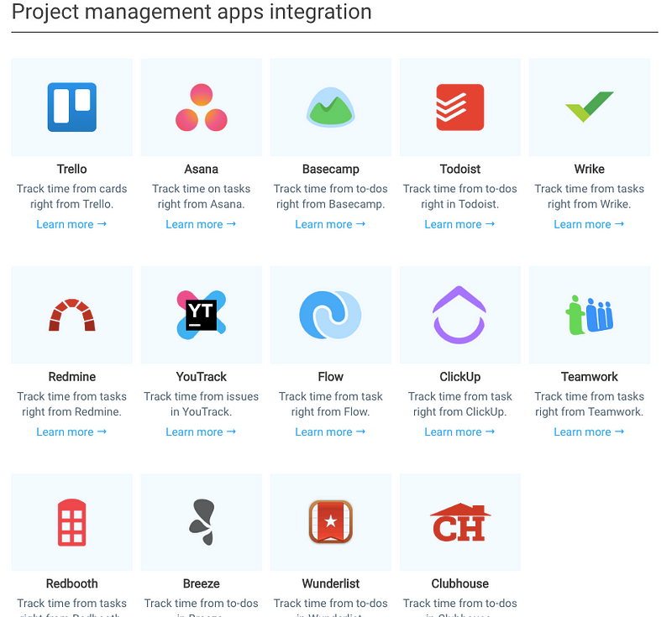672x617 pixels.
Task: Click the Todoist heading
Action: (x=459, y=169)
